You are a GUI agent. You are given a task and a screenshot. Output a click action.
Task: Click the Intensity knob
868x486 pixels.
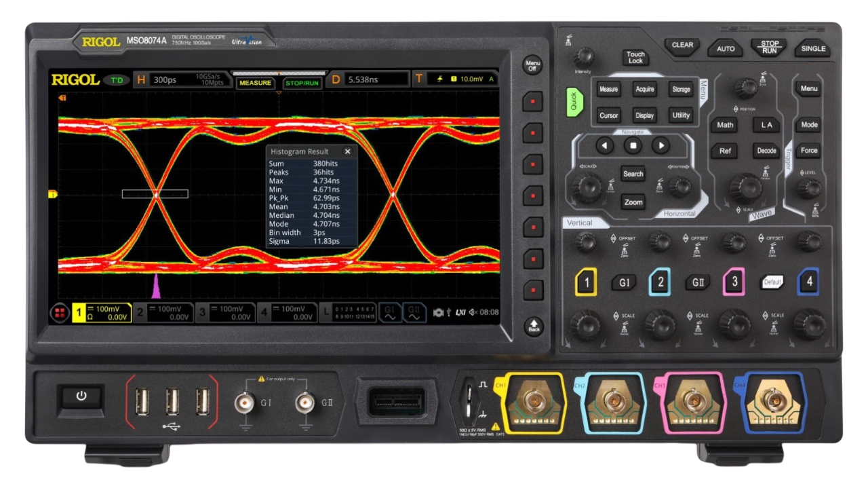(x=583, y=57)
